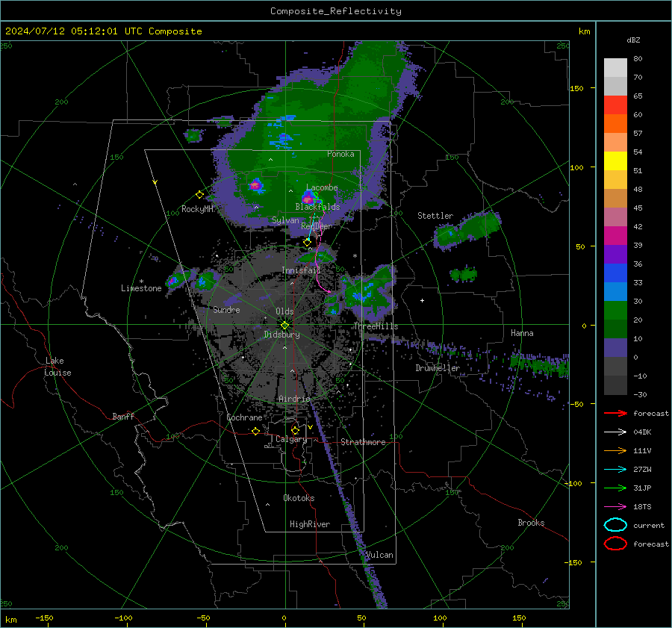Click the Olds town label
The image size is (672, 628).
point(284,311)
